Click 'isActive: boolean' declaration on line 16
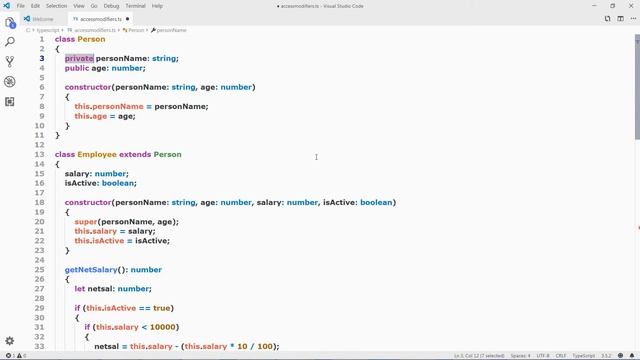Screen dimensions: 640x360 [100, 183]
